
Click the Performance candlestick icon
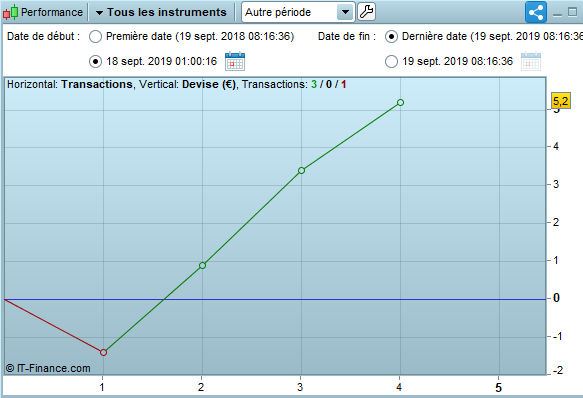(10, 12)
